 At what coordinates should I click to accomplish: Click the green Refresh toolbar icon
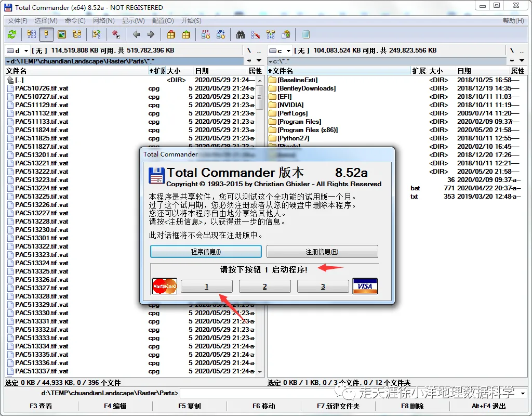point(12,34)
